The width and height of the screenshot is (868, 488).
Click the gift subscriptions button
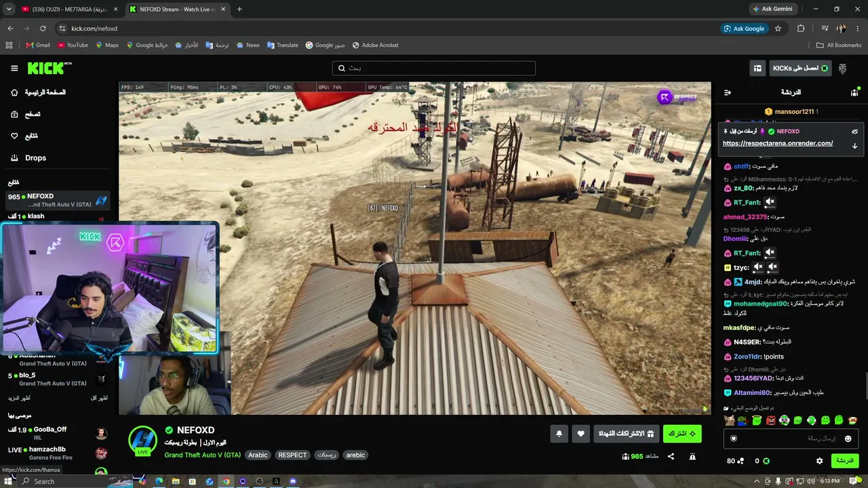(x=626, y=434)
